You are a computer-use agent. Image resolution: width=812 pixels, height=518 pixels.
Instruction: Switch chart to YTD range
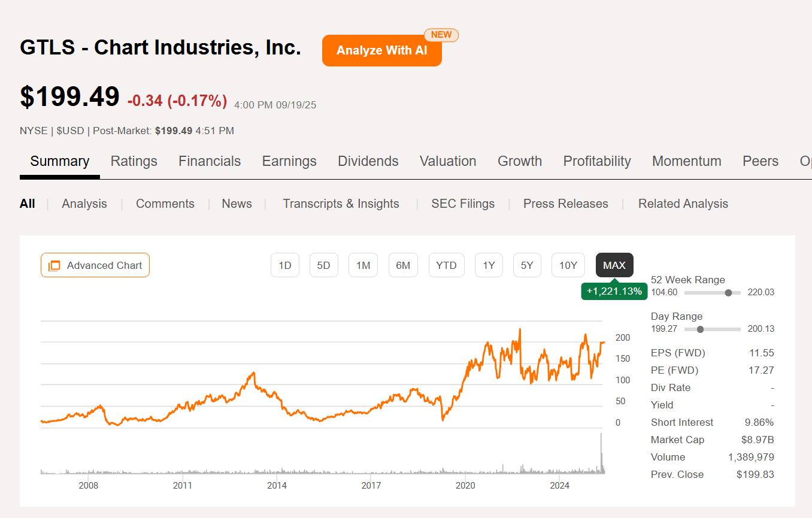pyautogui.click(x=446, y=265)
